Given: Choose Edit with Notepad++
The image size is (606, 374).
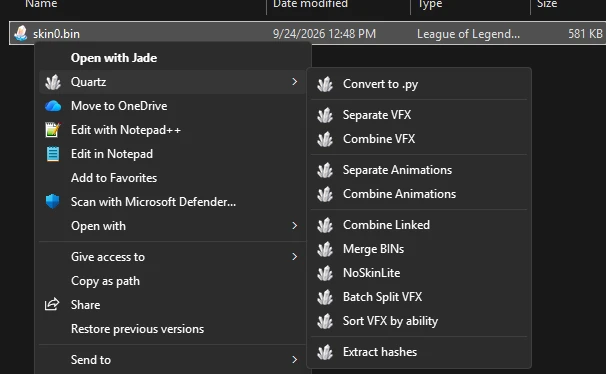Looking at the screenshot, I should 172,130.
